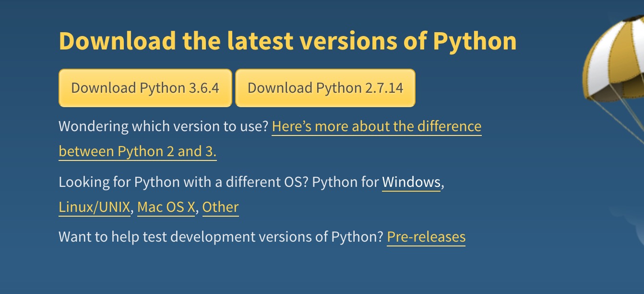Click 'Looking for Python with a different OS?' text
This screenshot has height=294, width=644.
pyautogui.click(x=183, y=183)
